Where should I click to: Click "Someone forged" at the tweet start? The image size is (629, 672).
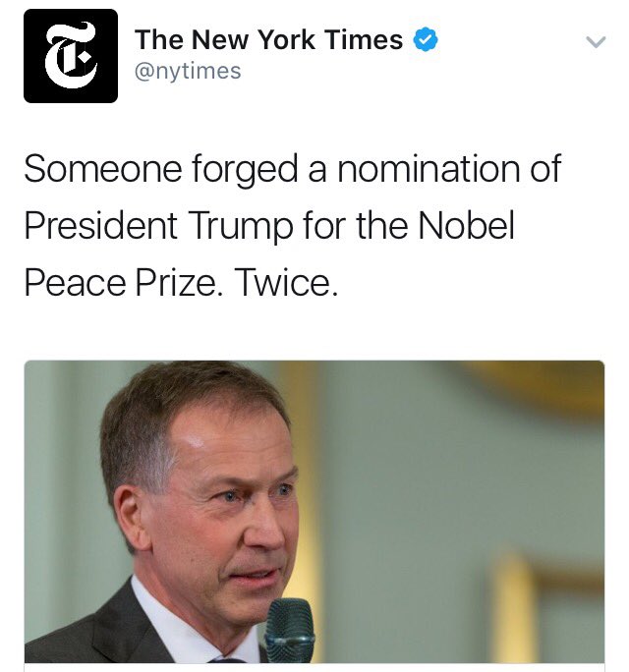click(x=161, y=169)
